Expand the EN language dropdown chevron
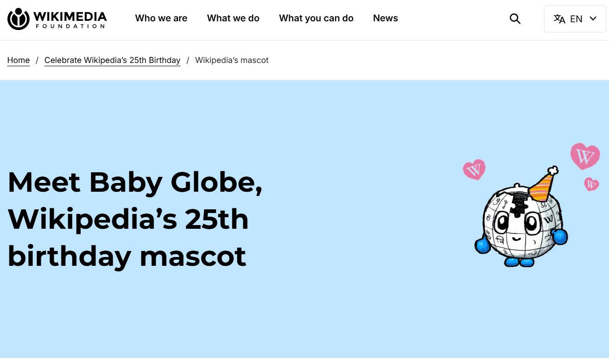Viewport: 609px width, 364px height. 593,19
